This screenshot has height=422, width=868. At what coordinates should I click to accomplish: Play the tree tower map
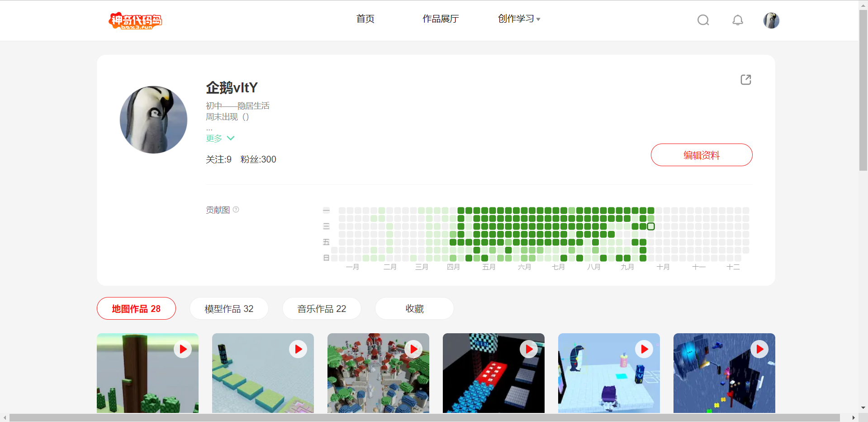point(183,349)
